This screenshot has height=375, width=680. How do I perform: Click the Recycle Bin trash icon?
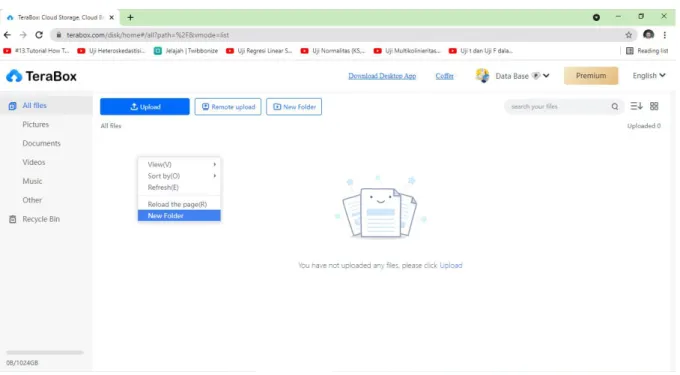13,219
